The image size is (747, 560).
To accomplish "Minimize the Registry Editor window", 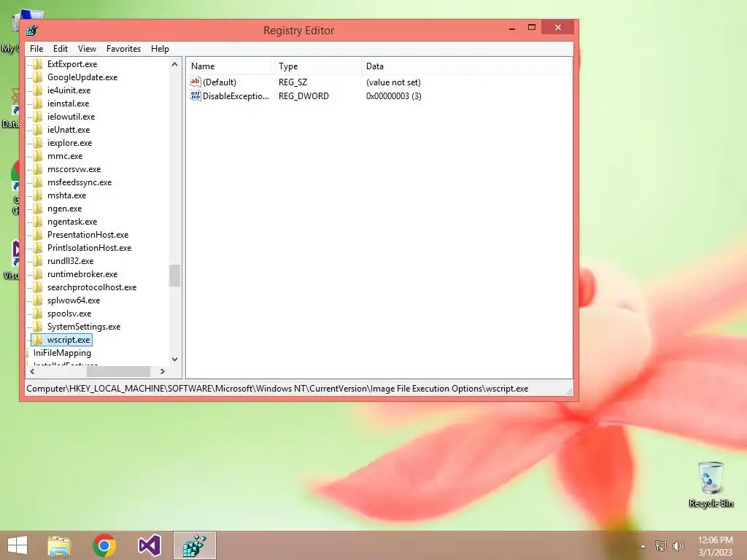I will coord(512,28).
